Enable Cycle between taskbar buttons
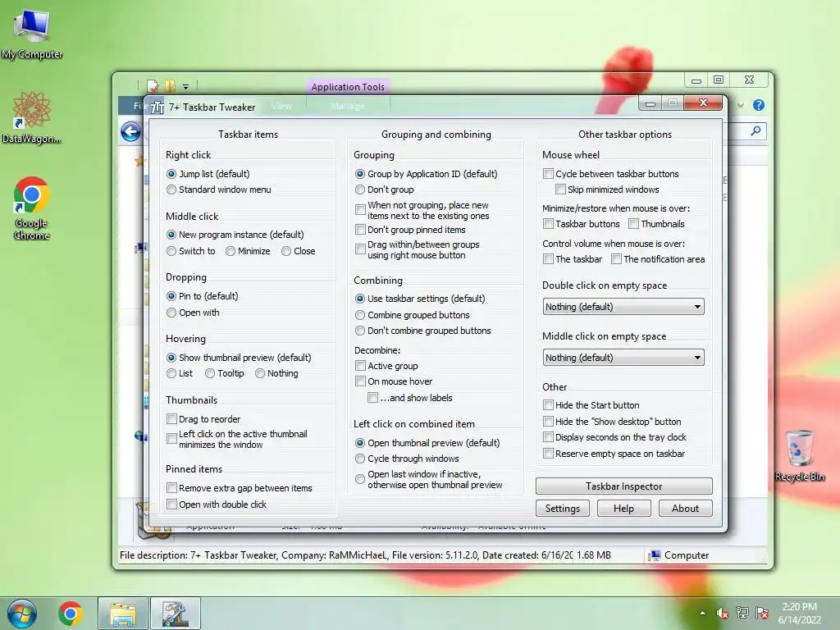Viewport: 840px width, 630px height. pos(610,174)
